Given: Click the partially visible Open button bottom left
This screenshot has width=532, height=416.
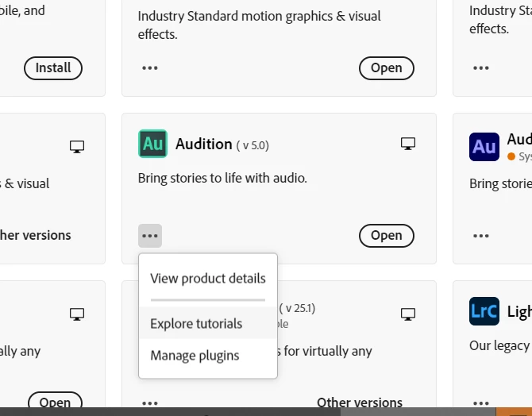Looking at the screenshot, I should tap(55, 400).
